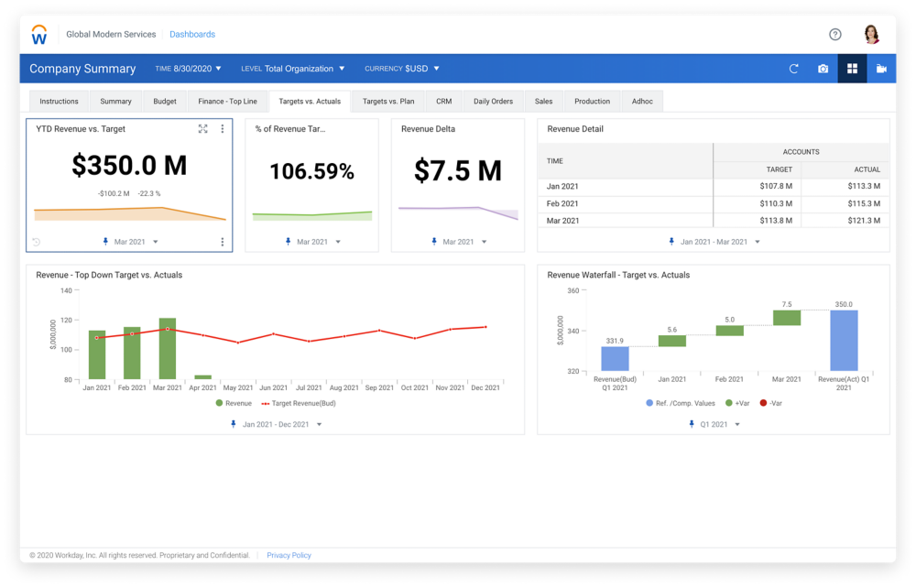The image size is (916, 588).
Task: Open help via the question mark icon
Action: pyautogui.click(x=834, y=34)
